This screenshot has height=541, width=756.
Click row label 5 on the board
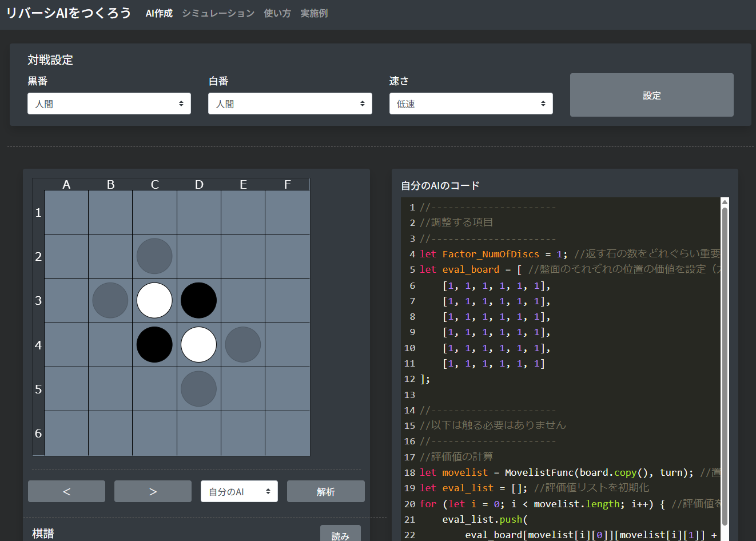38,389
